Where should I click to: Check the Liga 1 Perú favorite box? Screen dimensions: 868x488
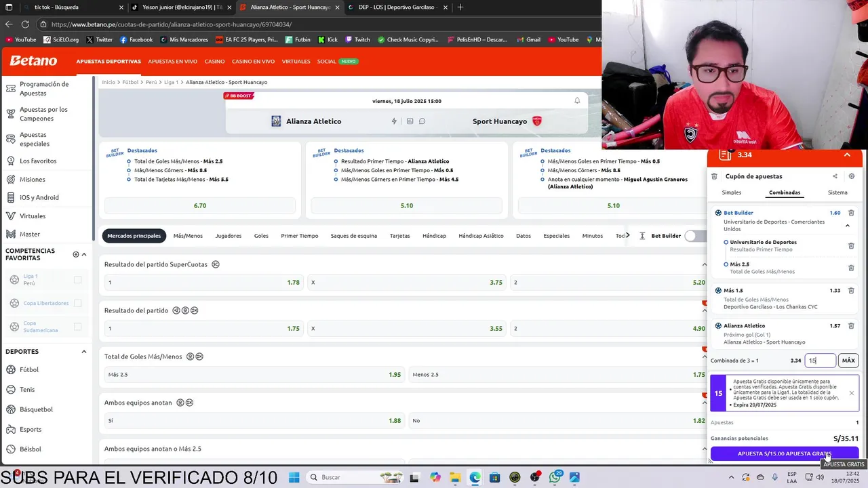77,280
